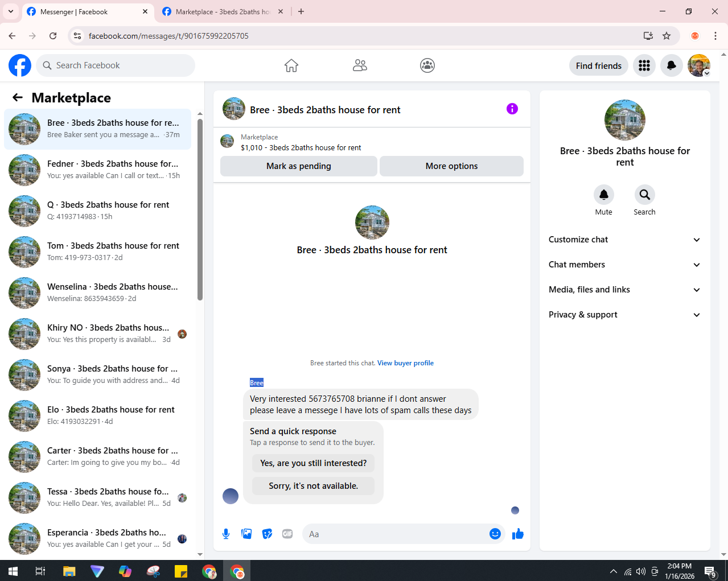This screenshot has height=581, width=728.
Task: Attach a photo file icon
Action: point(246,534)
